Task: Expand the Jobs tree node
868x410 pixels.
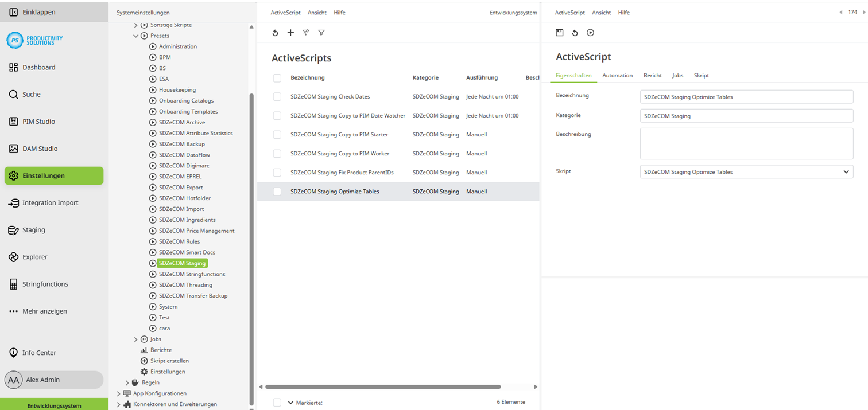Action: coord(136,339)
